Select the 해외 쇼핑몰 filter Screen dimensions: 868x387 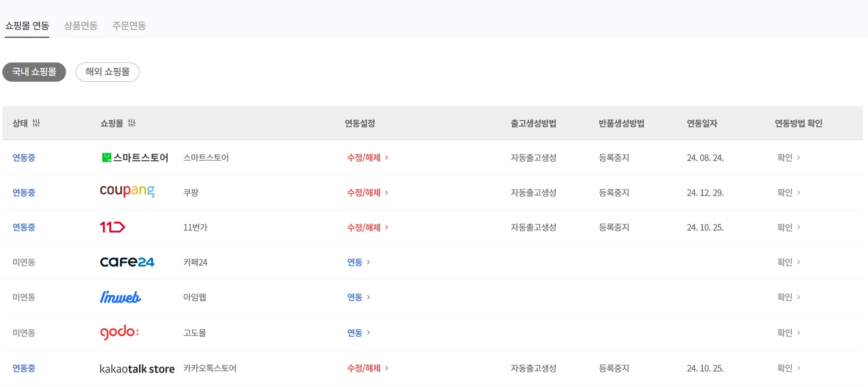click(x=108, y=72)
